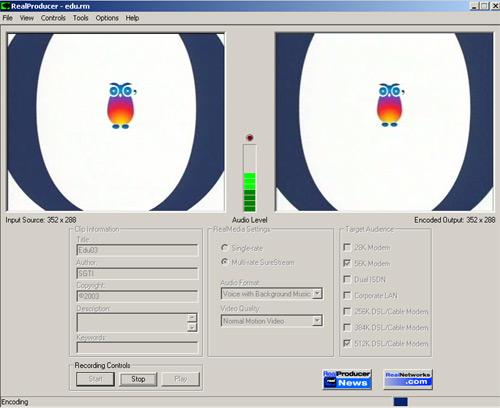This screenshot has height=408, width=500.
Task: Click the Description text box
Action: [132, 322]
